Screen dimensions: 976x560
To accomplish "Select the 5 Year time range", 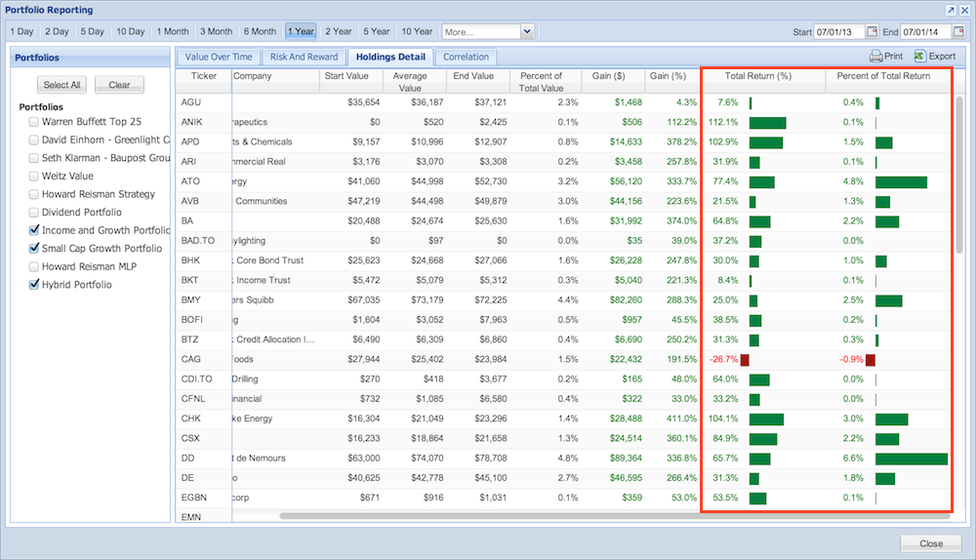I will pos(376,31).
